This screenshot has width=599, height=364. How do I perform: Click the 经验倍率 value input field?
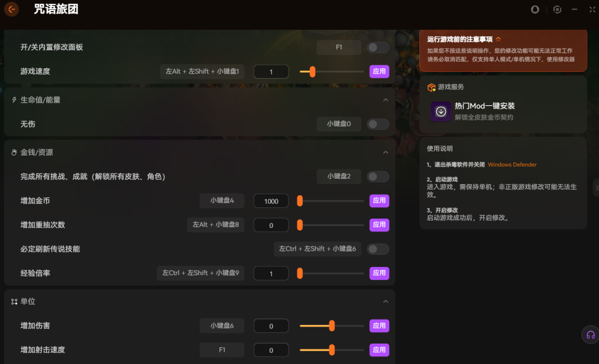[x=271, y=273]
